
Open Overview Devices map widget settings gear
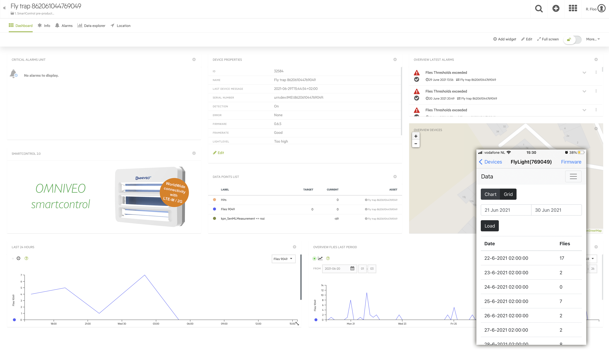(596, 129)
